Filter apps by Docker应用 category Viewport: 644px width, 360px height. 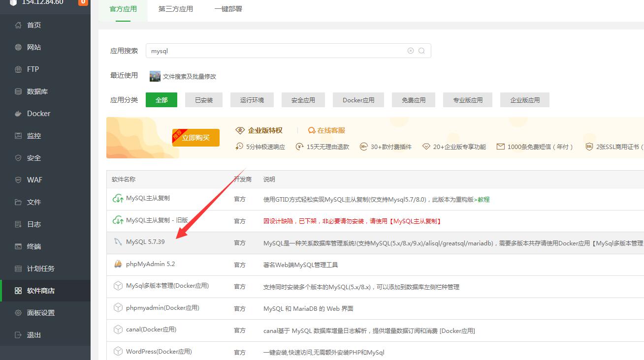coord(358,99)
